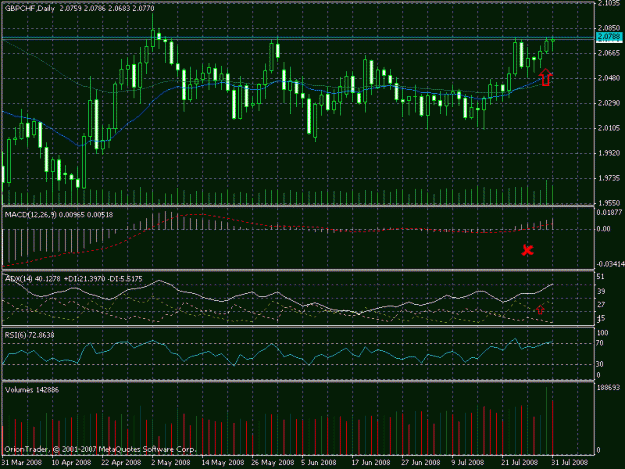Click the Volumes 142886 label
The width and height of the screenshot is (625, 469).
(32, 390)
